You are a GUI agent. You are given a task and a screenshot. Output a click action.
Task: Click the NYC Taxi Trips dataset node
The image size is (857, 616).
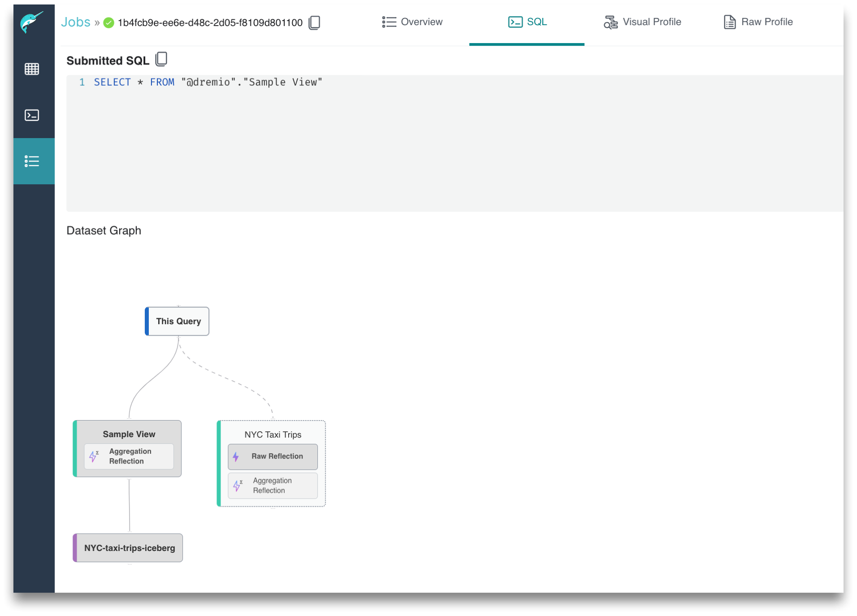click(x=273, y=434)
